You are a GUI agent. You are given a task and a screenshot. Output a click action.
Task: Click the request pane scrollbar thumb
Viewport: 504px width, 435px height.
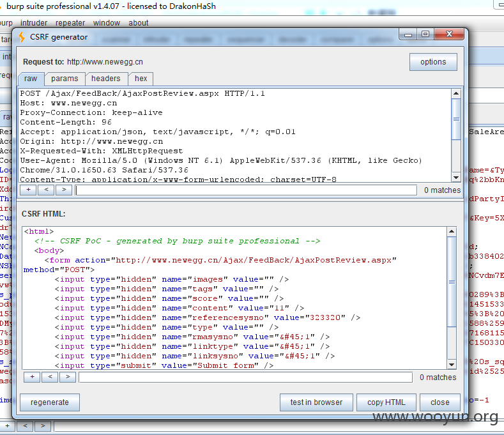[456, 119]
